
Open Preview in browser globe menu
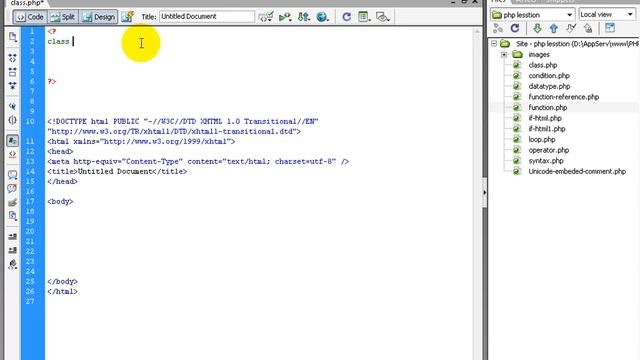(x=322, y=17)
